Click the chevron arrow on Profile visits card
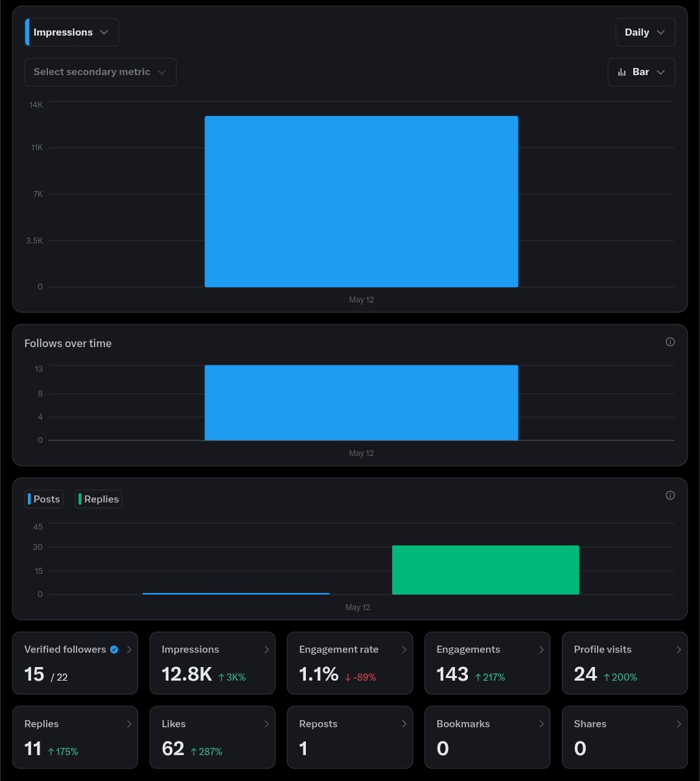Screen dimensions: 700x781 tap(679, 650)
